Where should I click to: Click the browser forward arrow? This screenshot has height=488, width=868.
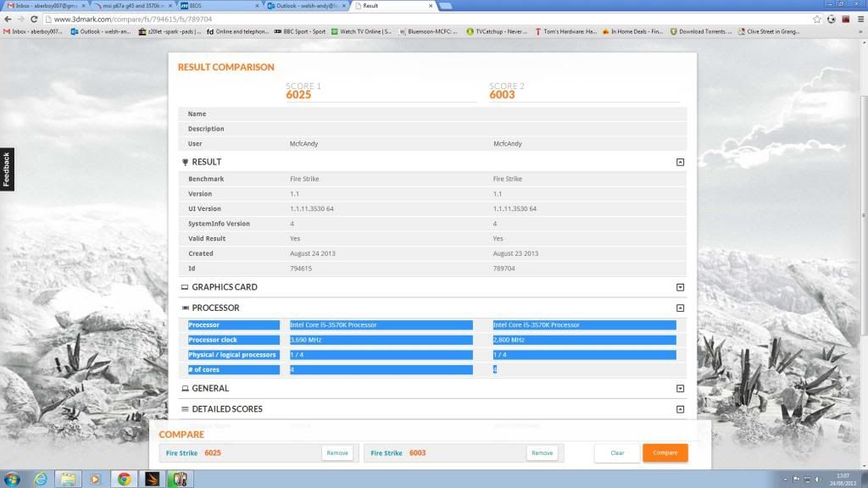click(20, 19)
